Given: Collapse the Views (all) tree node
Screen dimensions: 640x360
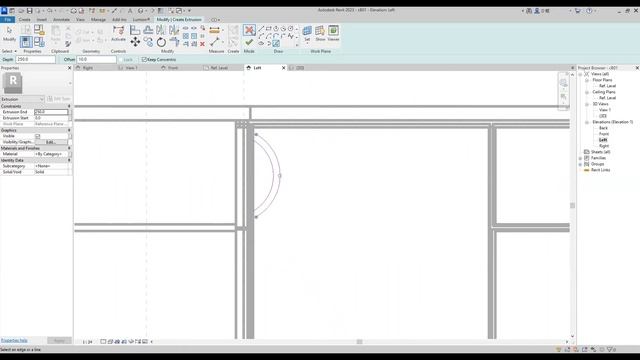Looking at the screenshot, I should (580, 74).
